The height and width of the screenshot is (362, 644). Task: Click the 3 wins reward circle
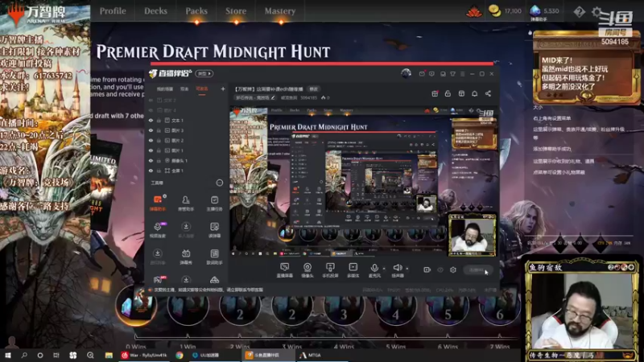pyautogui.click(x=344, y=306)
